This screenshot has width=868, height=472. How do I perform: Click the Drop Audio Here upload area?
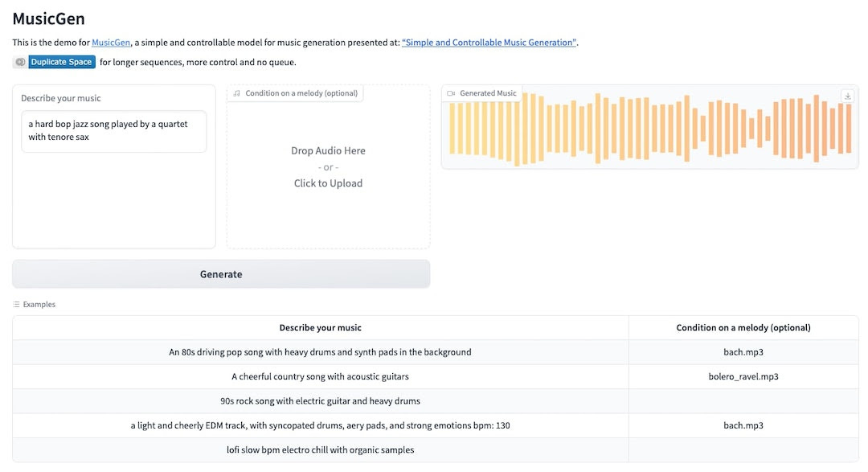328,166
